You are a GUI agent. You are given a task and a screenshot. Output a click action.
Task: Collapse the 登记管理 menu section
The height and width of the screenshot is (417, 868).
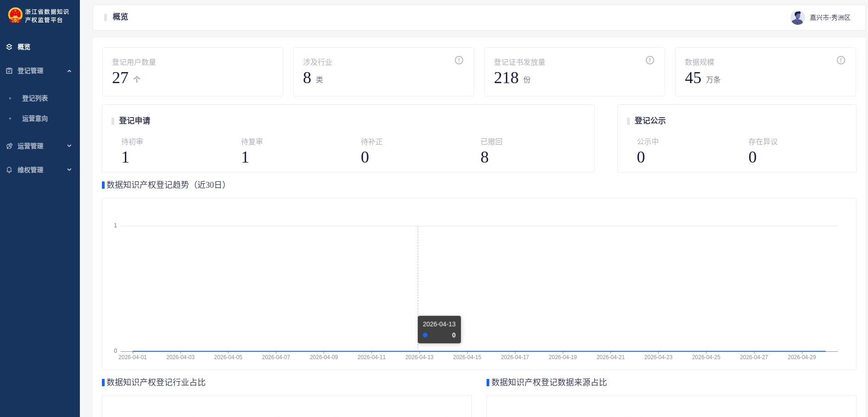(x=69, y=71)
